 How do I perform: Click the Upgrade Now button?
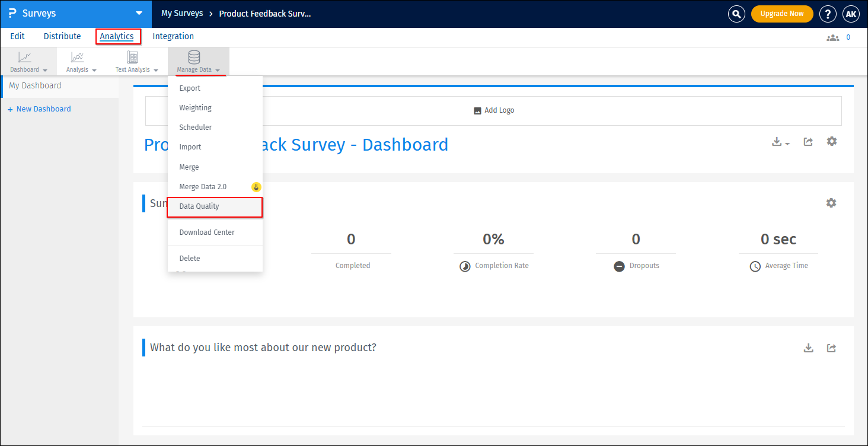pyautogui.click(x=782, y=14)
